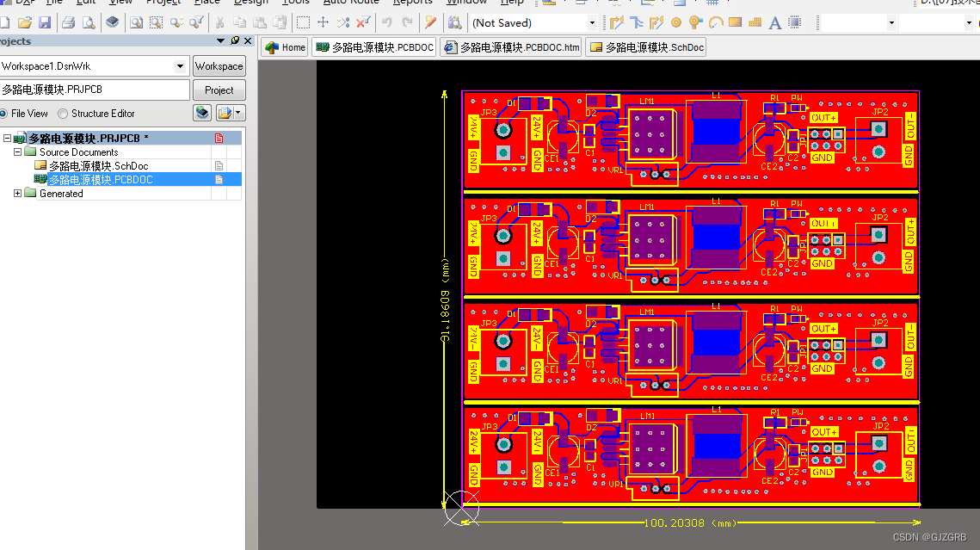
Task: Zoom to fit the whole document
Action: pos(136,23)
